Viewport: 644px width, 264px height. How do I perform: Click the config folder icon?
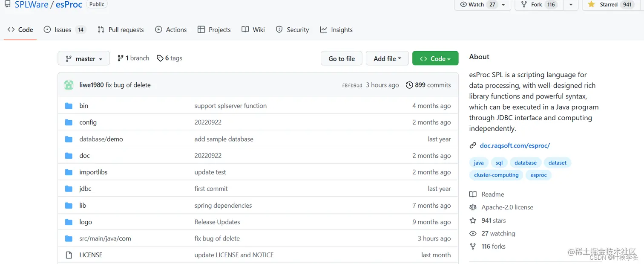point(69,122)
